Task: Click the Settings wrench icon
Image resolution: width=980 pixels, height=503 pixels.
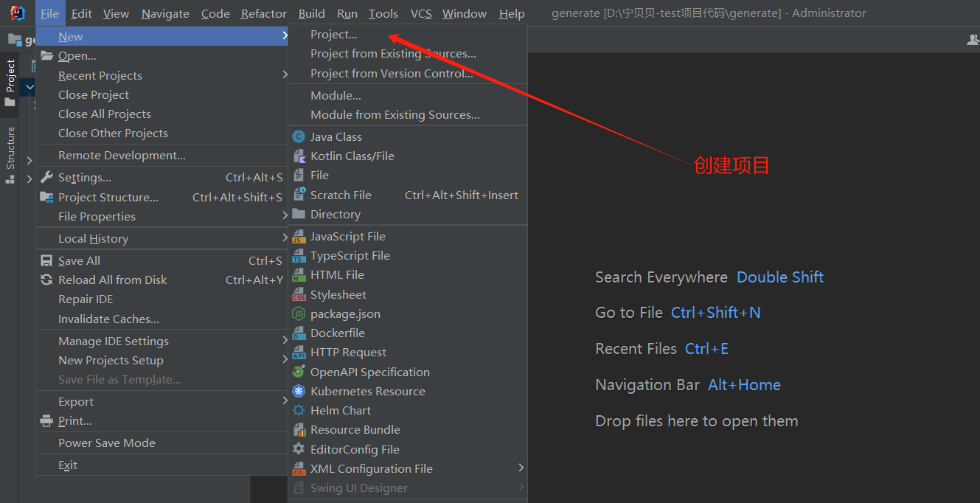Action: pos(46,177)
